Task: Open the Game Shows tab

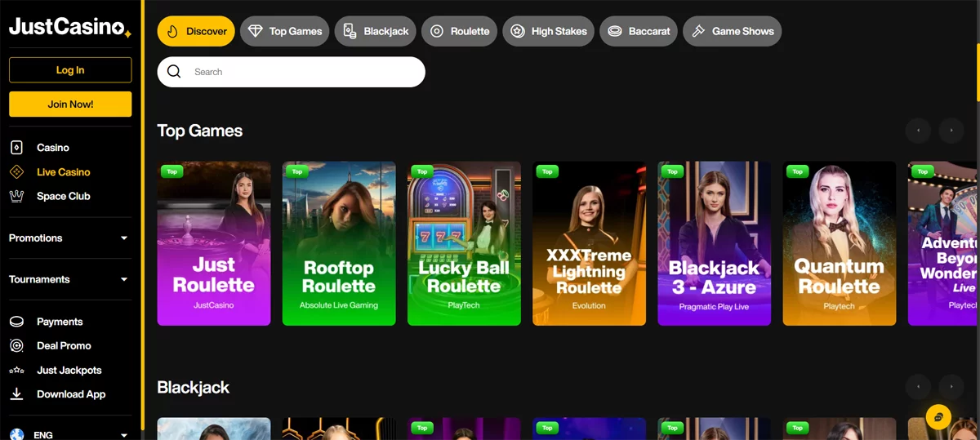Action: pyautogui.click(x=732, y=31)
